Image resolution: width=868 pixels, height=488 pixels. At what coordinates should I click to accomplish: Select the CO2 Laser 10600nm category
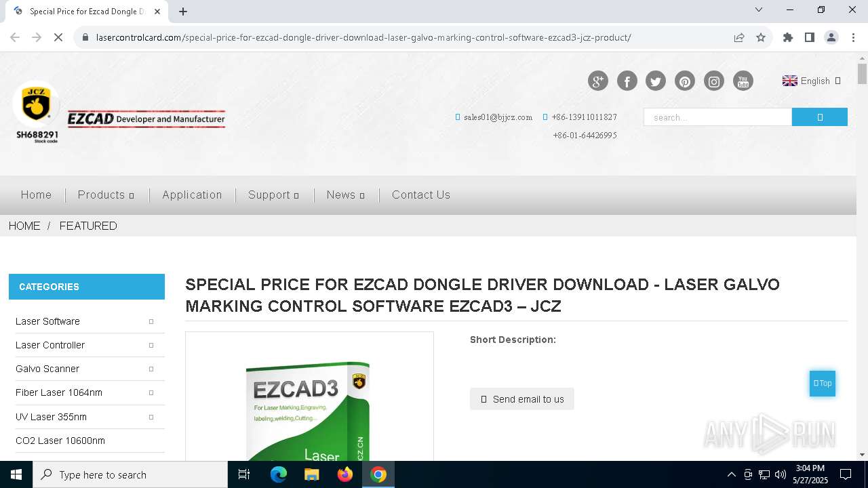pyautogui.click(x=60, y=441)
